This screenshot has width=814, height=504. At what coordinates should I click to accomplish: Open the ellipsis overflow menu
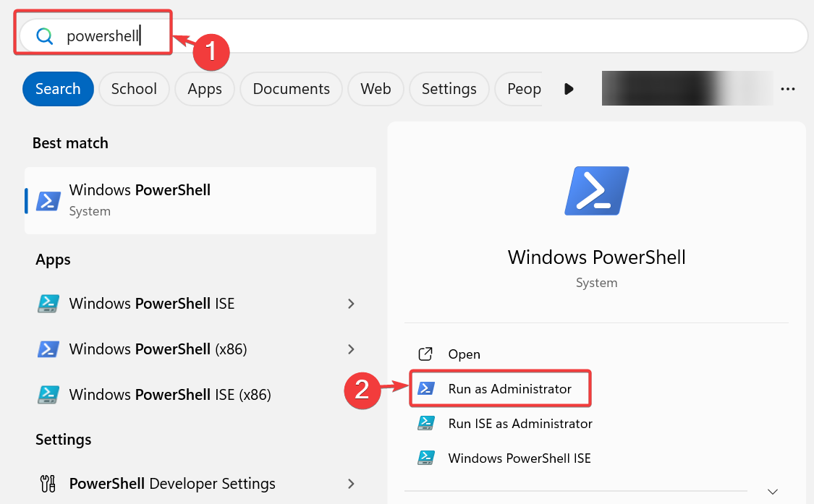coord(788,88)
